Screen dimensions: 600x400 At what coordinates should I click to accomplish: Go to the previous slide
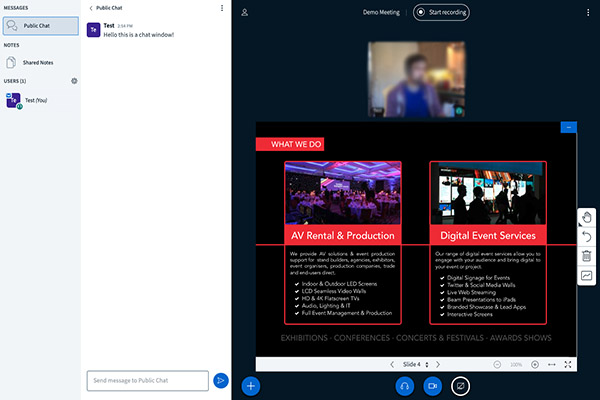[x=391, y=364]
